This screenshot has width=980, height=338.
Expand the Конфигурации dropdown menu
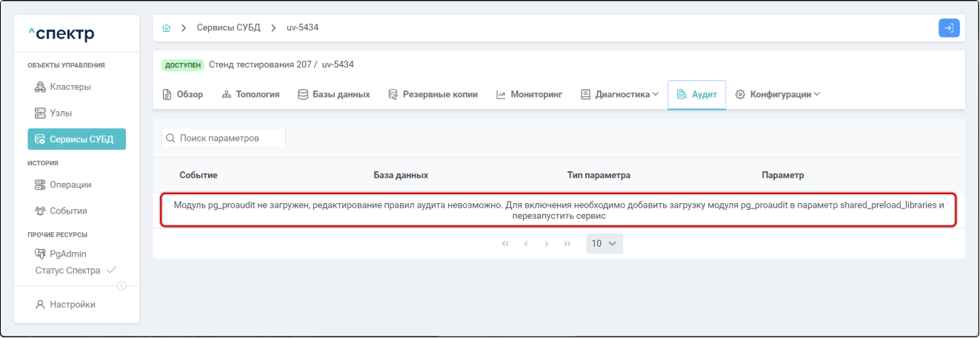click(x=778, y=95)
